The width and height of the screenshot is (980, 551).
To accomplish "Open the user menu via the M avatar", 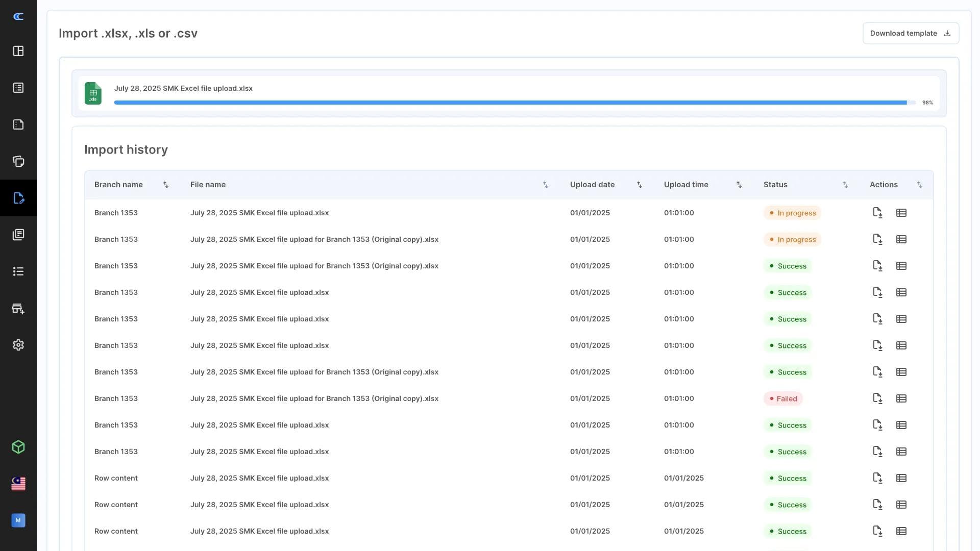I will [x=18, y=520].
